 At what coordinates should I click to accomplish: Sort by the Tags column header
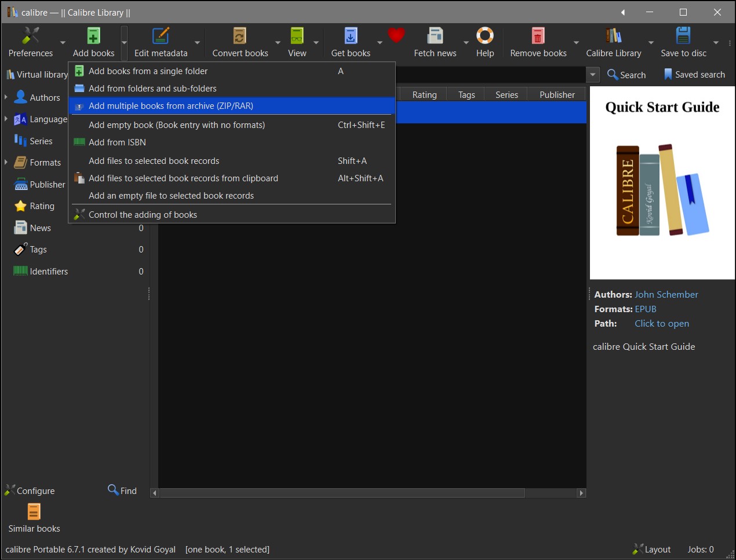[467, 94]
